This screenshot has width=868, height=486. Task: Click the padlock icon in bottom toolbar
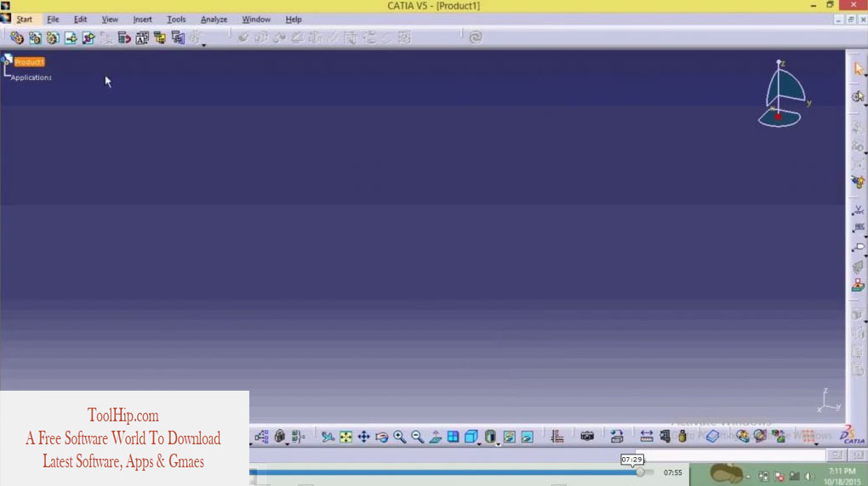point(280,437)
